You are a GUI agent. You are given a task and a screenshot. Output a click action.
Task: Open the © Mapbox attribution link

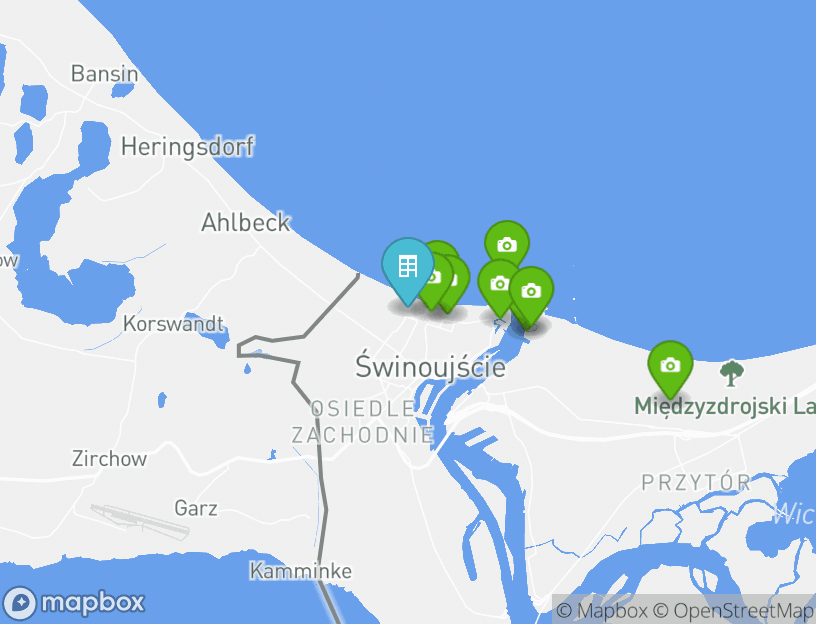coord(602,610)
